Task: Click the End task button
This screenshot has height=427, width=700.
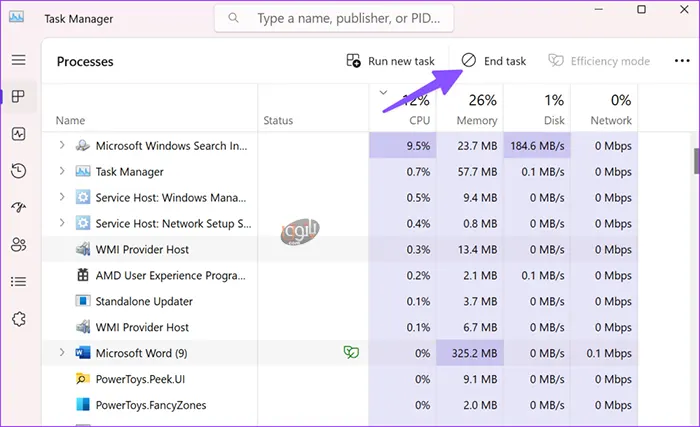Action: pos(493,61)
